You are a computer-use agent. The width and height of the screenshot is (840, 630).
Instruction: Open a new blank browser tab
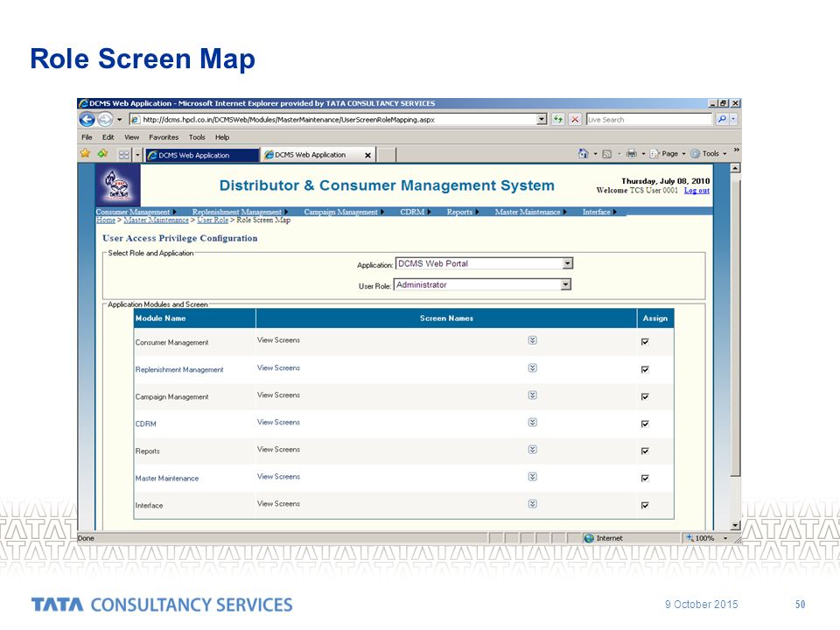pos(387,156)
